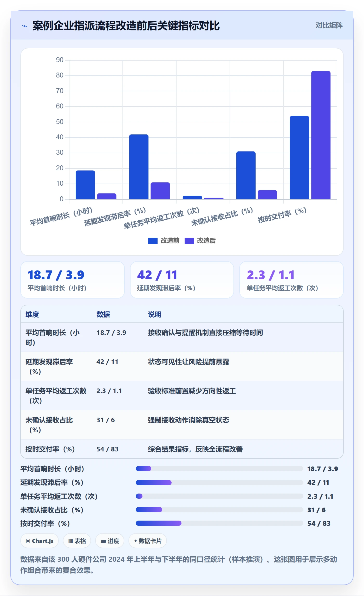Click the 改造前 bar for 延期发现滞后率
Screen dimensions: 364x596
(x=139, y=167)
